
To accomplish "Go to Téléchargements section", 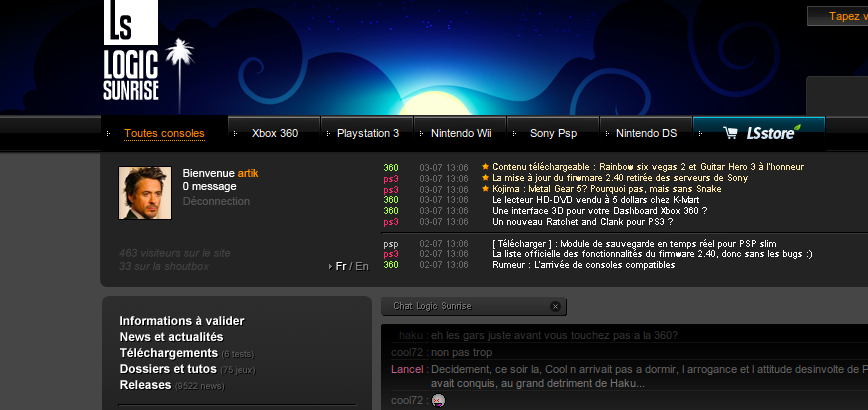I will click(x=169, y=353).
